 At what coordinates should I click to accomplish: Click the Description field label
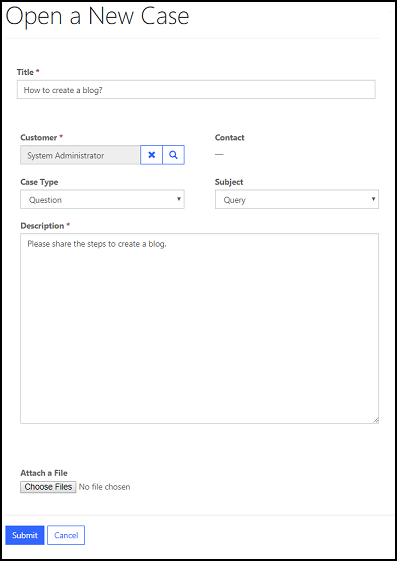[x=42, y=226]
